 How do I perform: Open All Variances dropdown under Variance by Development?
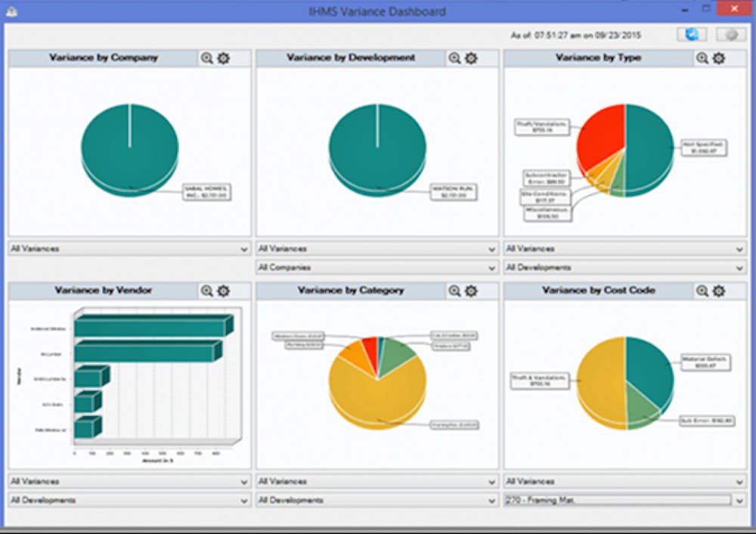377,249
